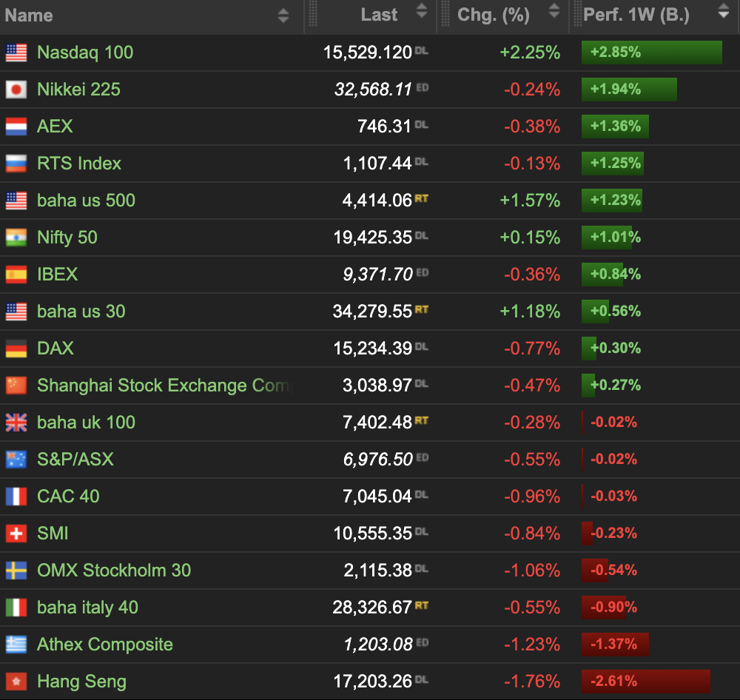This screenshot has height=700, width=740.
Task: Open Athex Composite index details
Action: coord(105,645)
